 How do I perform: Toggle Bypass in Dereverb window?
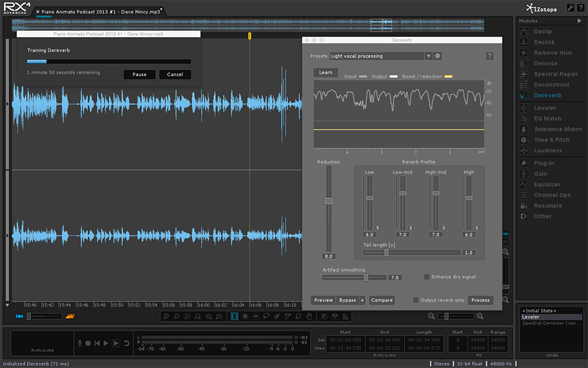(x=348, y=300)
